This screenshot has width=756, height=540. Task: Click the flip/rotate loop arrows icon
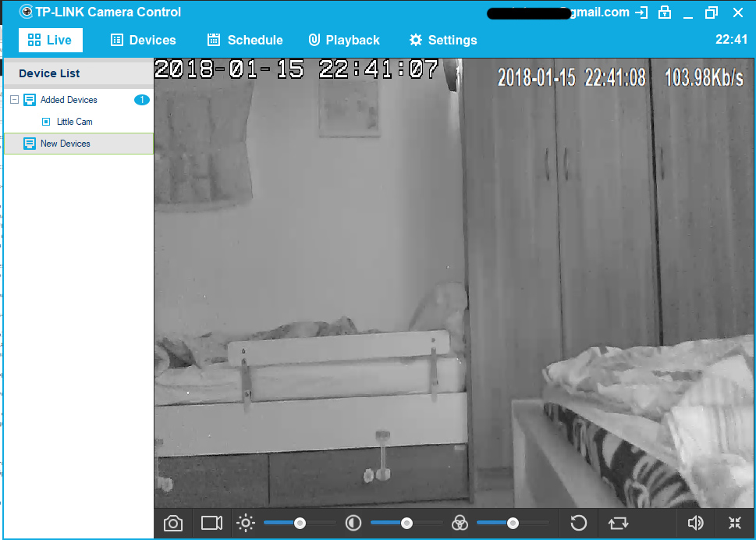coord(619,523)
